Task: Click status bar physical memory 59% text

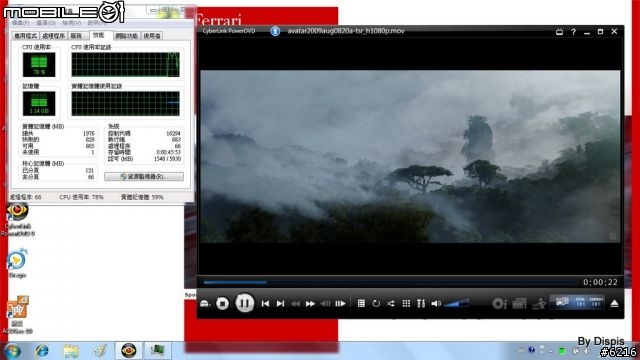Action: tap(142, 197)
